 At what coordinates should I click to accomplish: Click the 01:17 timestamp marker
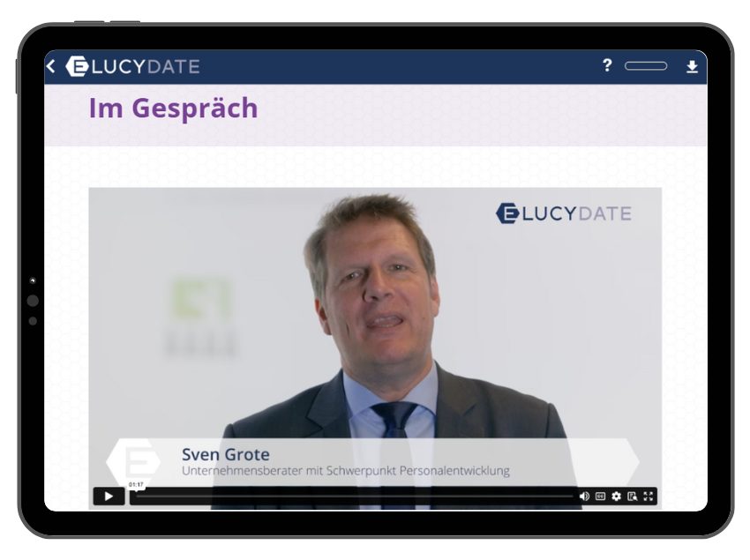(136, 484)
